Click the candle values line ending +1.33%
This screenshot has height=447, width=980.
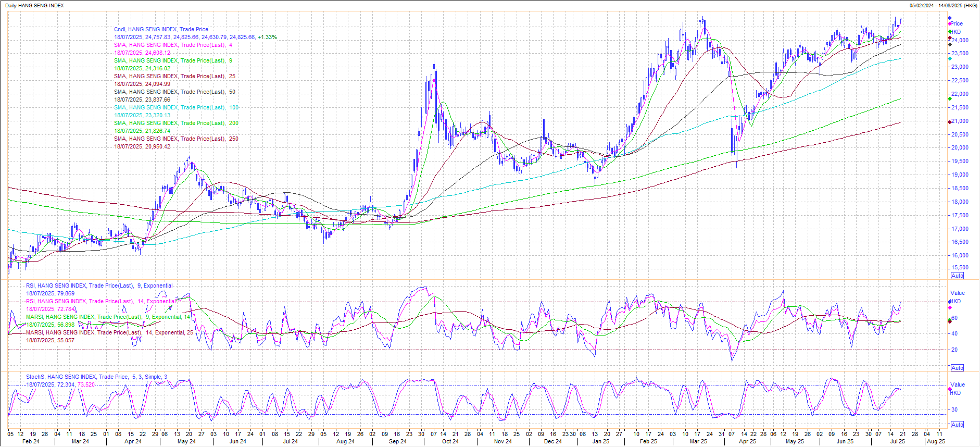click(x=195, y=37)
